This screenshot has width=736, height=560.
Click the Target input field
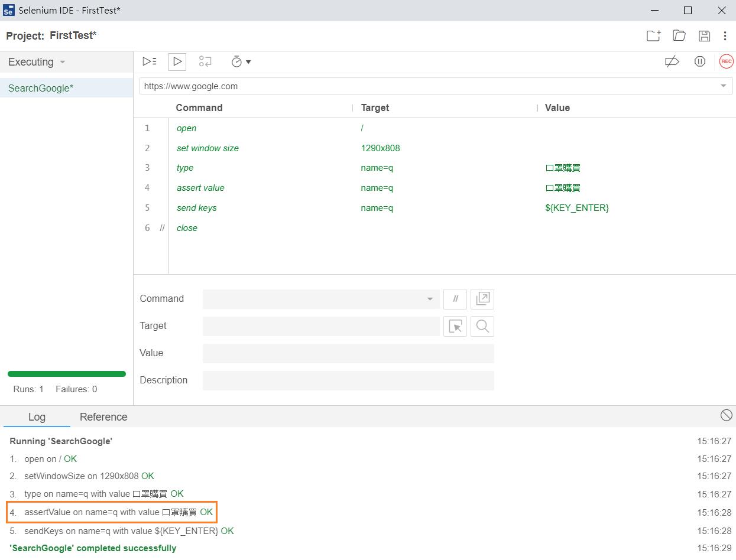pyautogui.click(x=321, y=326)
